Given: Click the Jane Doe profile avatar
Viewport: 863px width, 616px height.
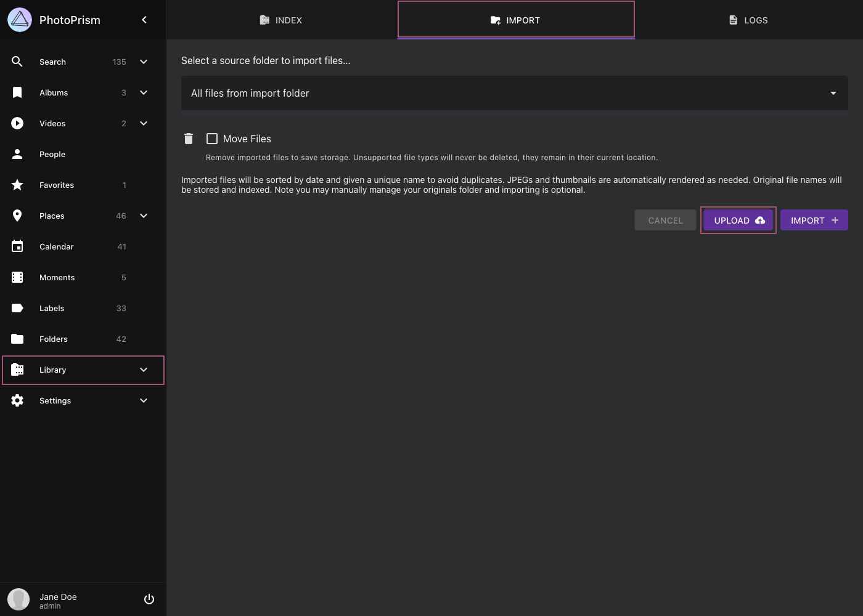Looking at the screenshot, I should 18,599.
